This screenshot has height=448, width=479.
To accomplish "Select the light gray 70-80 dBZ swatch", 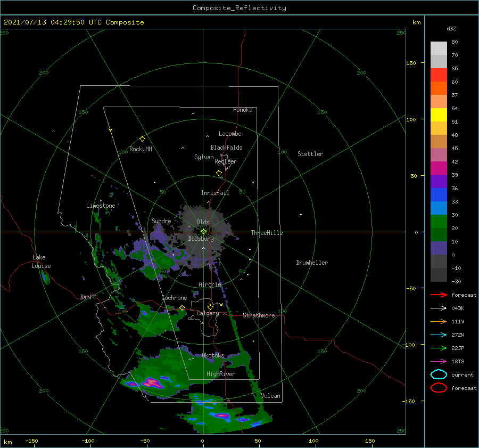I will 439,48.
